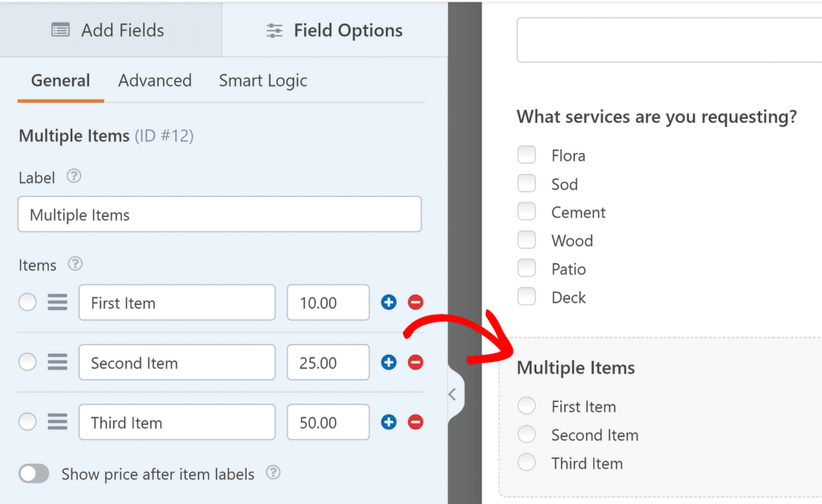
Task: Click the empty text box in form preview
Action: click(x=669, y=40)
